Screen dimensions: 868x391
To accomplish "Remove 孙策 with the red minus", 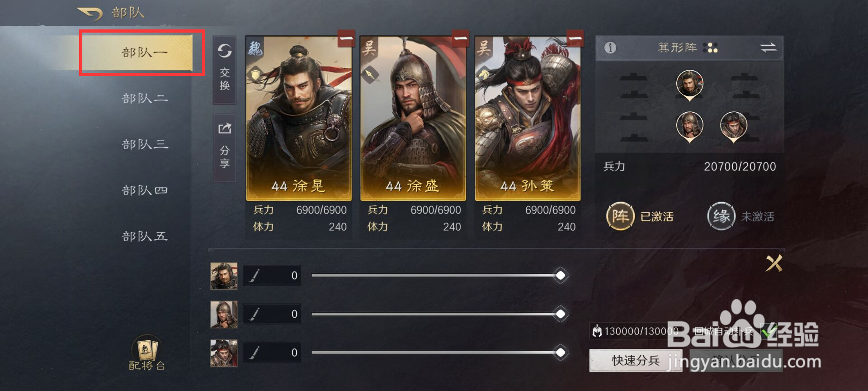I will pos(575,38).
